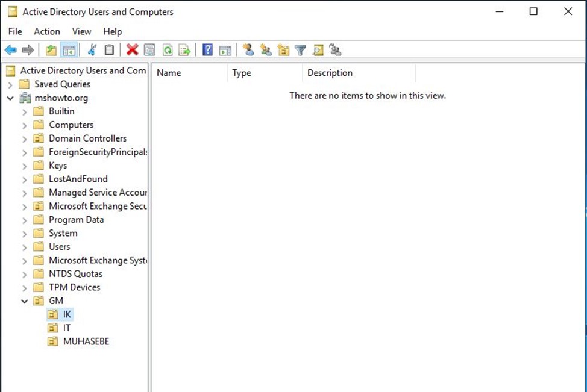Select the NTDS Quotas folder
587x392 pixels.
coord(75,274)
